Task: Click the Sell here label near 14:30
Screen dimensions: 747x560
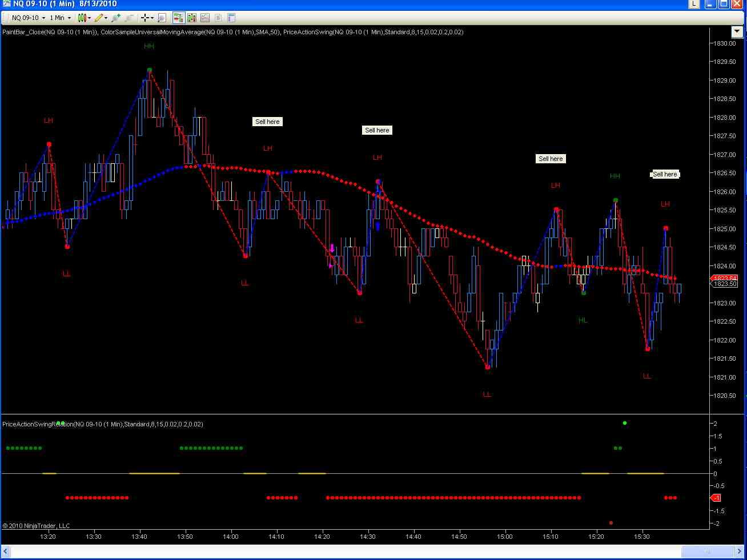Action: (x=377, y=130)
